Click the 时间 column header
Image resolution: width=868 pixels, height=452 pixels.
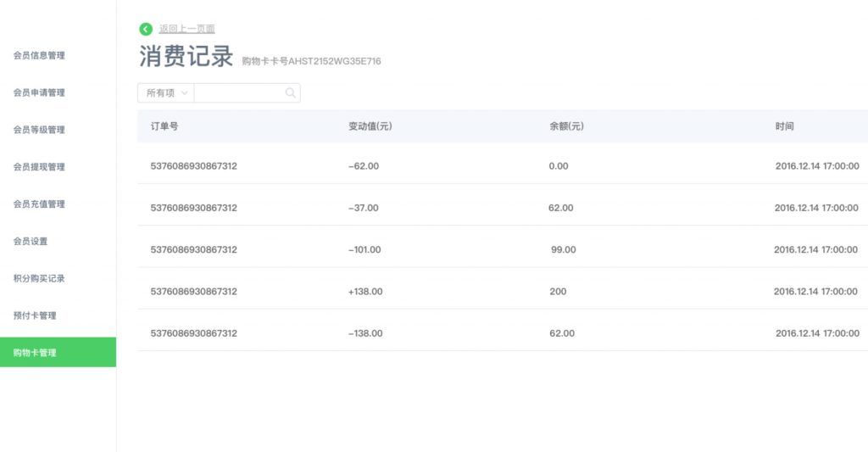tap(784, 126)
